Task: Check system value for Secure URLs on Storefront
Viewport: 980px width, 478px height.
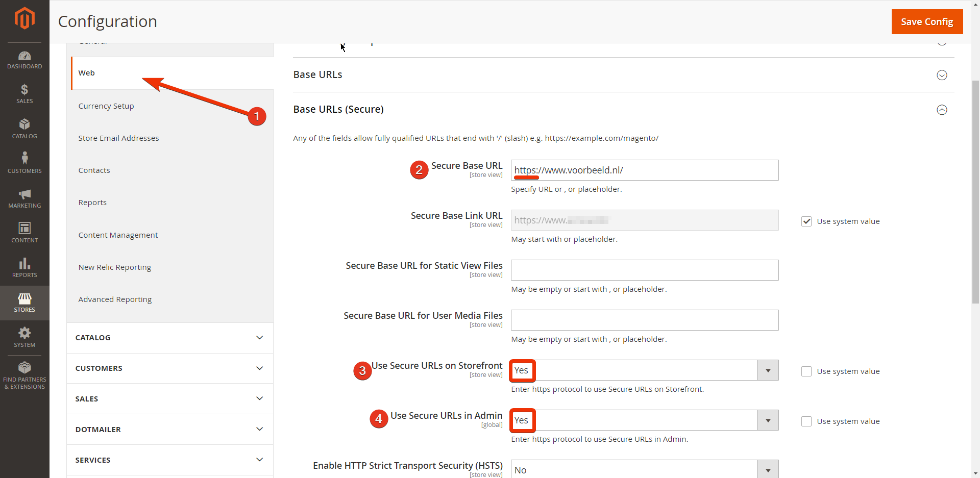Action: click(x=806, y=371)
